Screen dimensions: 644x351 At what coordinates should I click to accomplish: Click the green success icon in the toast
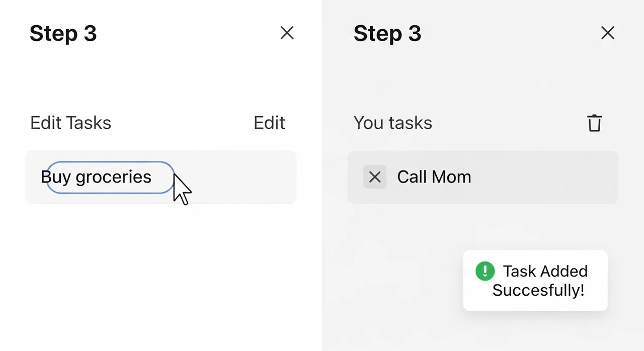click(485, 271)
